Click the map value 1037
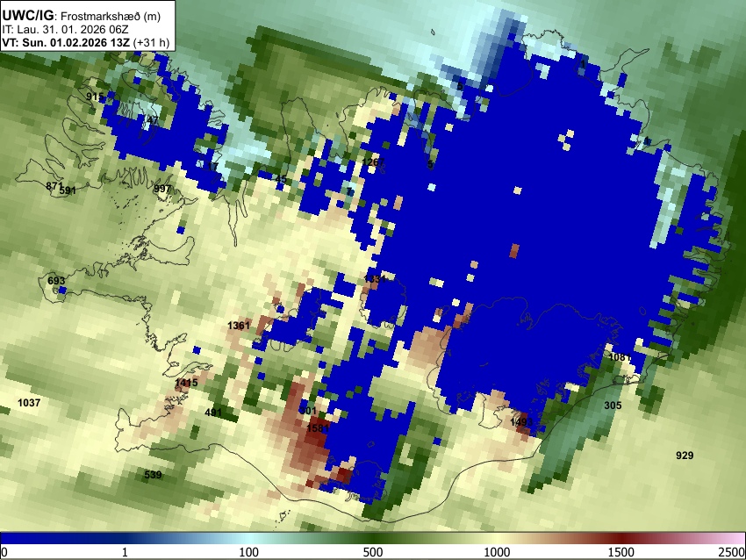The width and height of the screenshot is (746, 560). coord(29,403)
